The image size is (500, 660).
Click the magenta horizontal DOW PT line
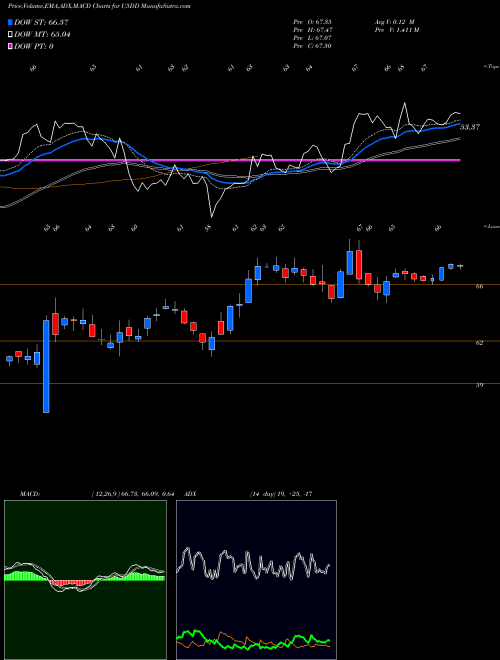click(x=230, y=160)
